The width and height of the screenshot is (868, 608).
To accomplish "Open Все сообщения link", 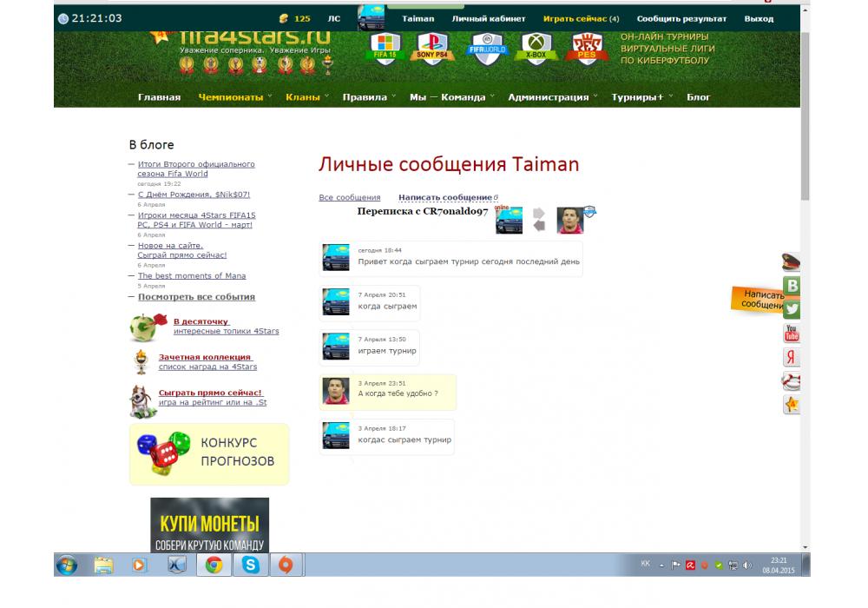I will click(x=349, y=197).
